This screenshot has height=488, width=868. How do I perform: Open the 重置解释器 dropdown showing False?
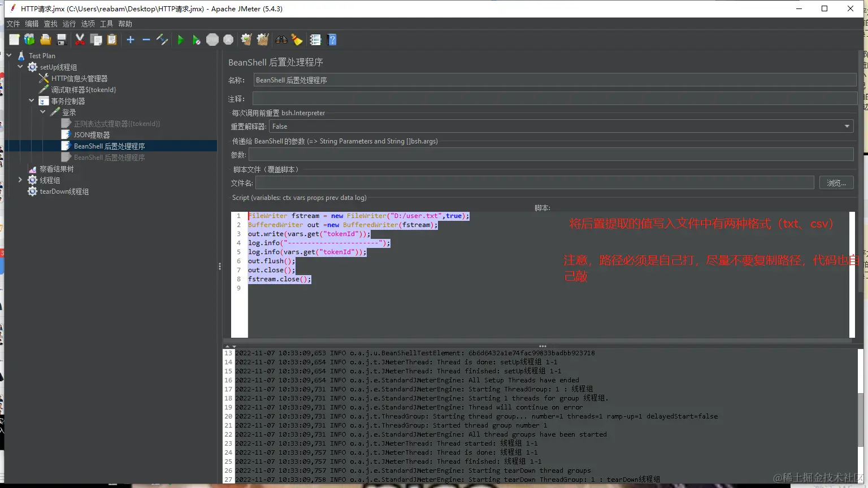pyautogui.click(x=561, y=127)
